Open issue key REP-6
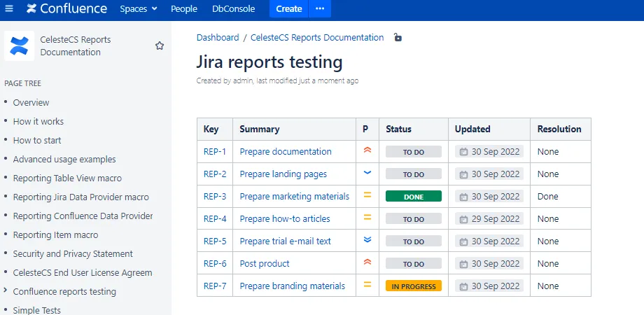 (215, 264)
